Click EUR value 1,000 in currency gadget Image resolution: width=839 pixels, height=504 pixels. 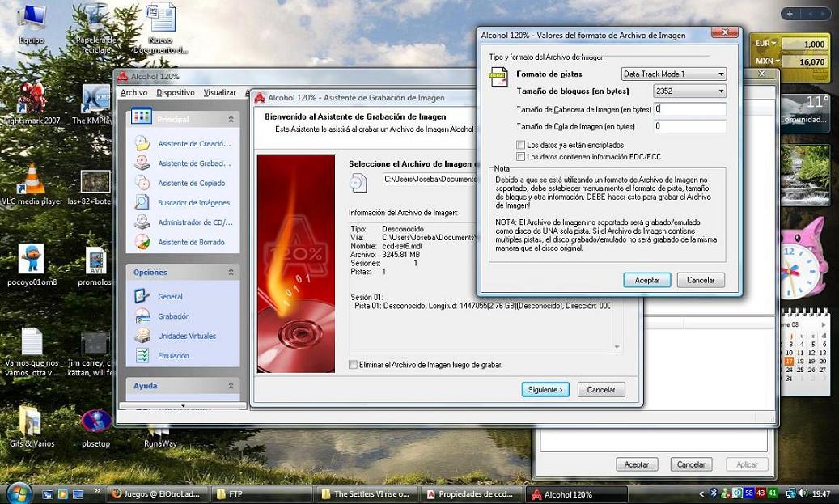[805, 44]
